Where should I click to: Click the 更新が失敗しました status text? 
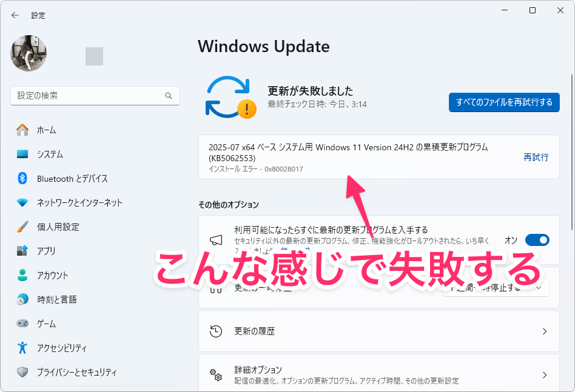point(310,91)
